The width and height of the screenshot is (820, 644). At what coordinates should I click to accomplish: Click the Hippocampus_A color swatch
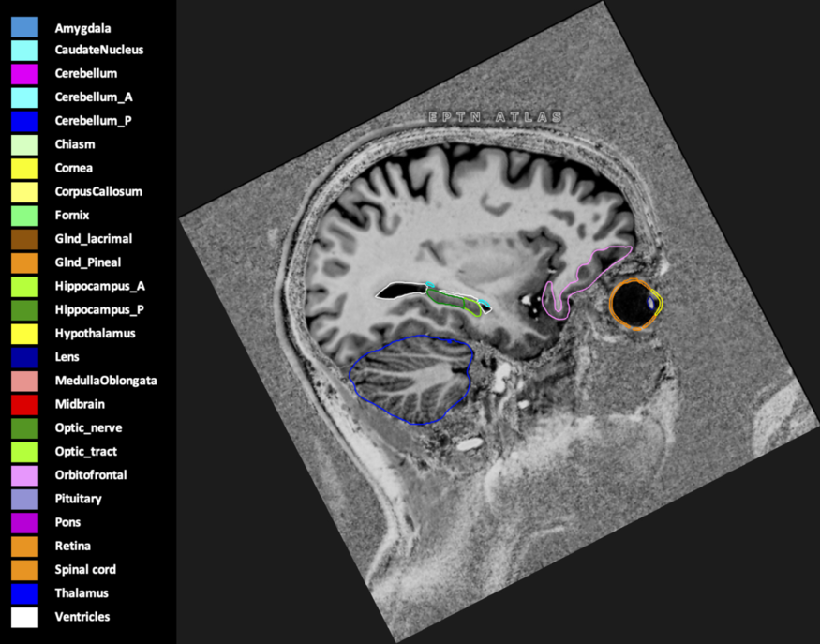24,287
